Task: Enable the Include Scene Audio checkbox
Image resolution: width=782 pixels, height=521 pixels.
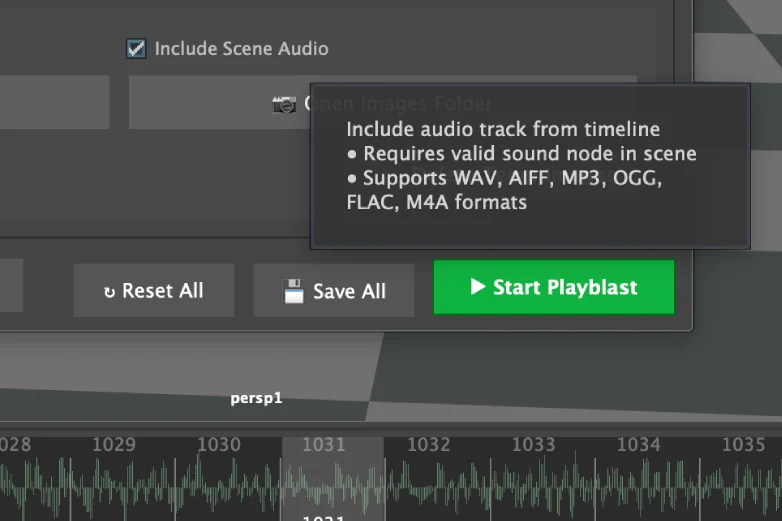Action: [x=136, y=48]
